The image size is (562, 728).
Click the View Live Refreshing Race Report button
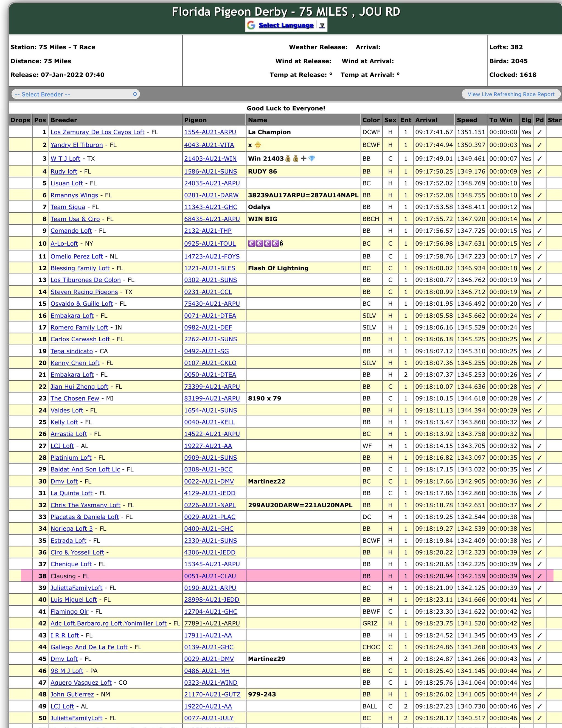511,94
